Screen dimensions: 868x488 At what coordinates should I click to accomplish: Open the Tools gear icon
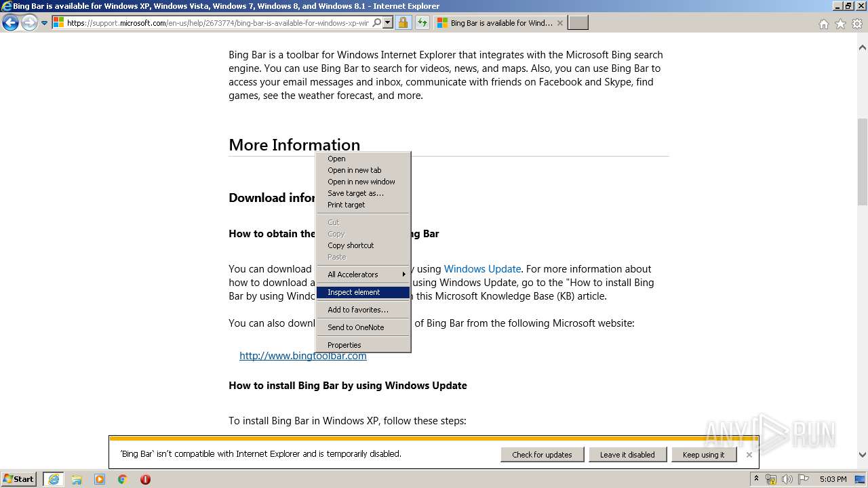pyautogui.click(x=857, y=24)
